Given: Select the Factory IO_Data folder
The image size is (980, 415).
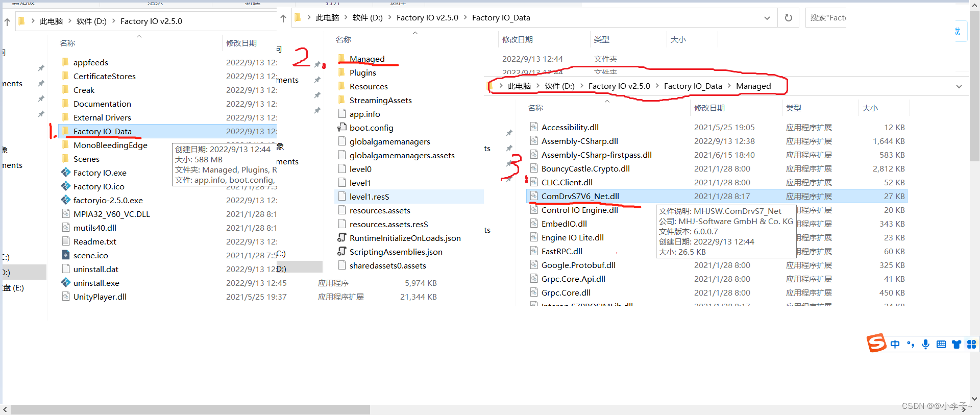Looking at the screenshot, I should pyautogui.click(x=103, y=131).
